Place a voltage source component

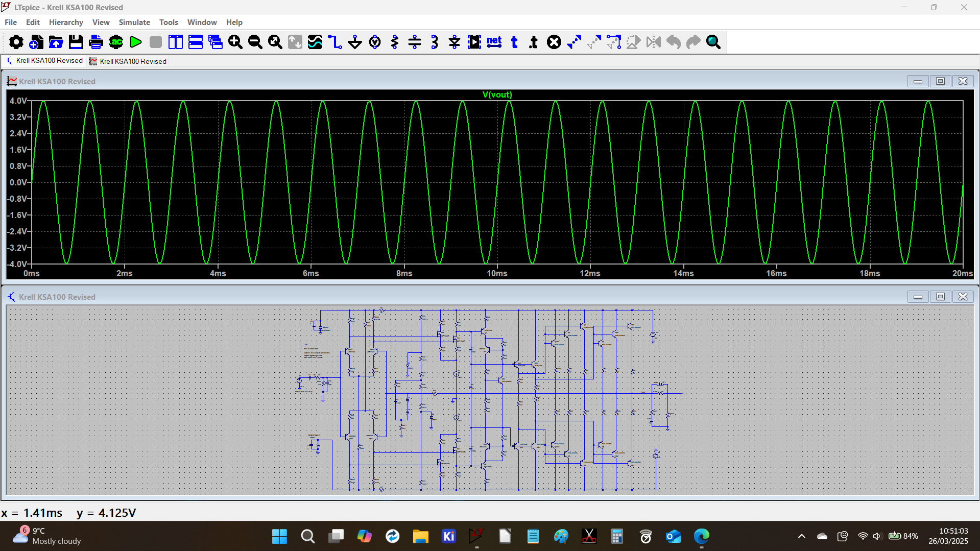point(375,42)
